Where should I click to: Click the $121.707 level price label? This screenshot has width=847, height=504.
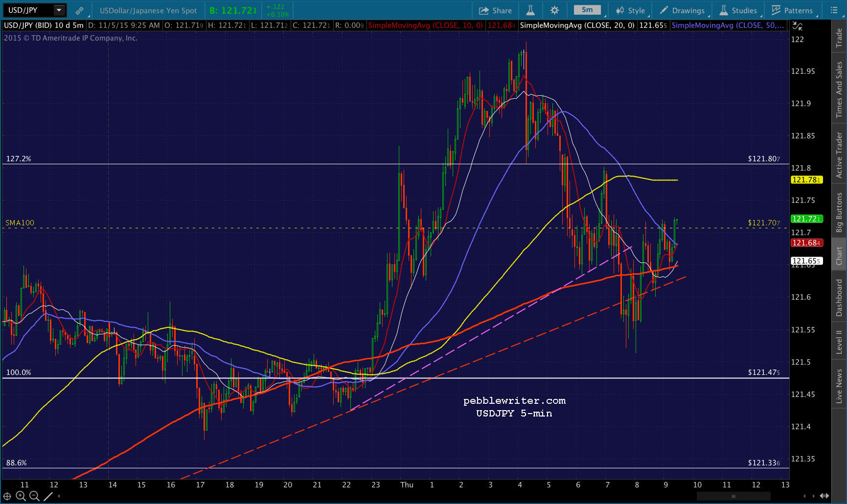coord(764,223)
